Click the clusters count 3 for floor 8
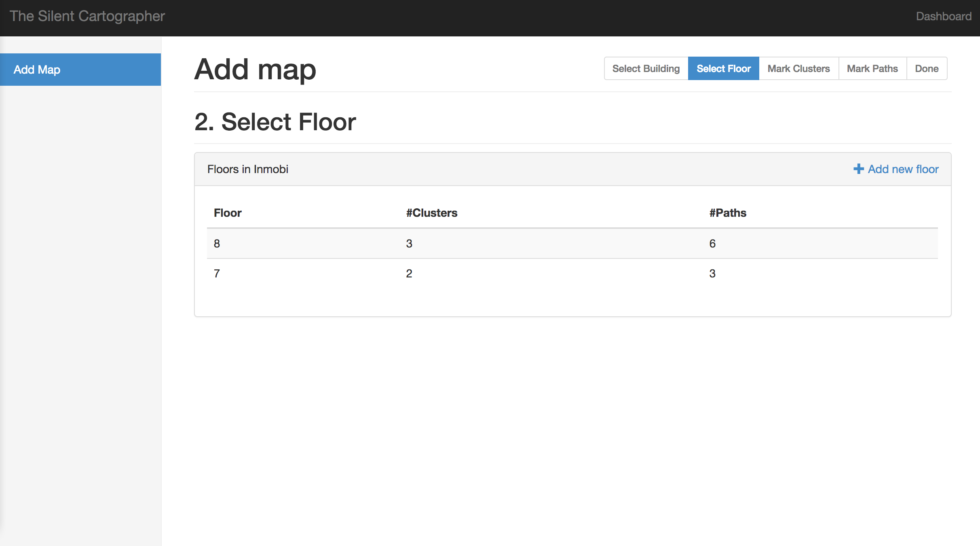The image size is (980, 546). click(409, 243)
